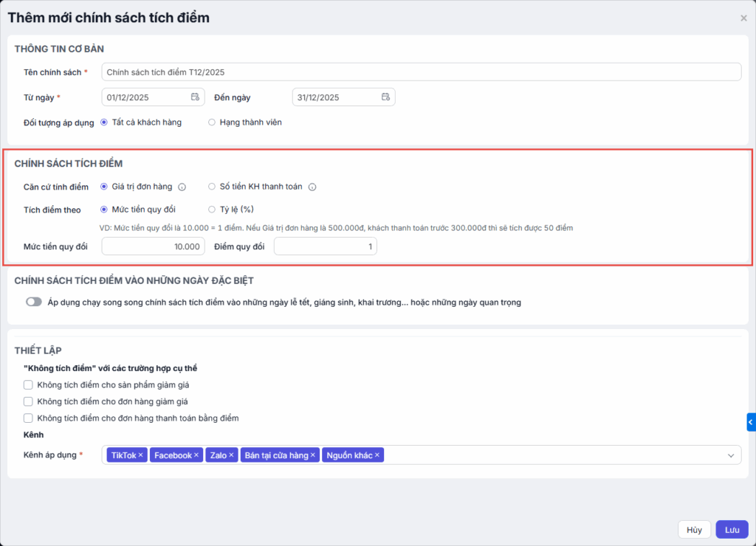Check Không tích điểm cho đơn hàng giảm giá

[28, 401]
